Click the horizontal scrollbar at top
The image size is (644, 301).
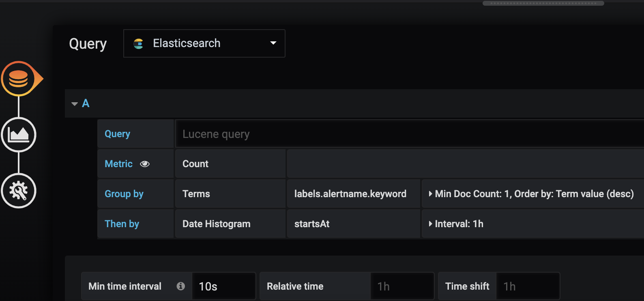[543, 3]
